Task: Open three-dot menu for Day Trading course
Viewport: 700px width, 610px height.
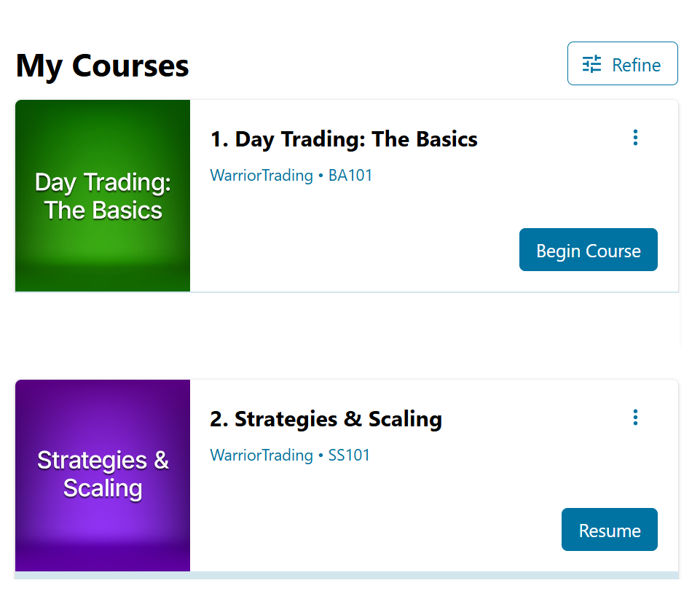Action: [x=635, y=138]
